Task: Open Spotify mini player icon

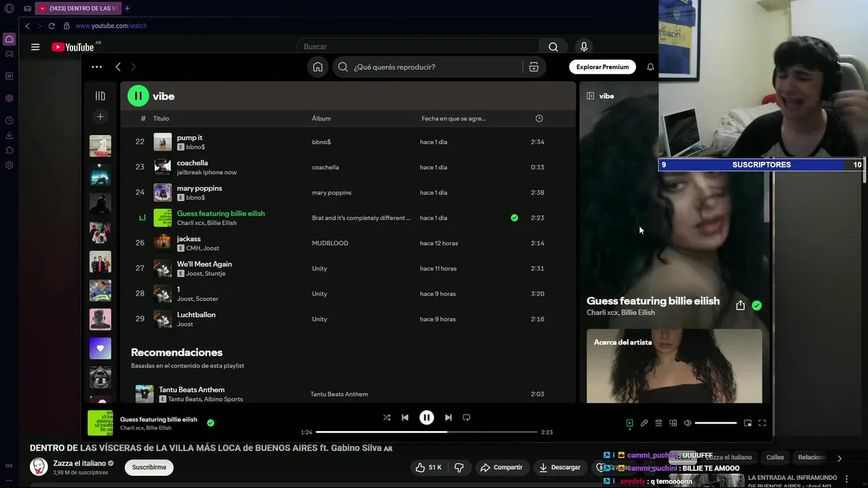Action: click(x=747, y=423)
